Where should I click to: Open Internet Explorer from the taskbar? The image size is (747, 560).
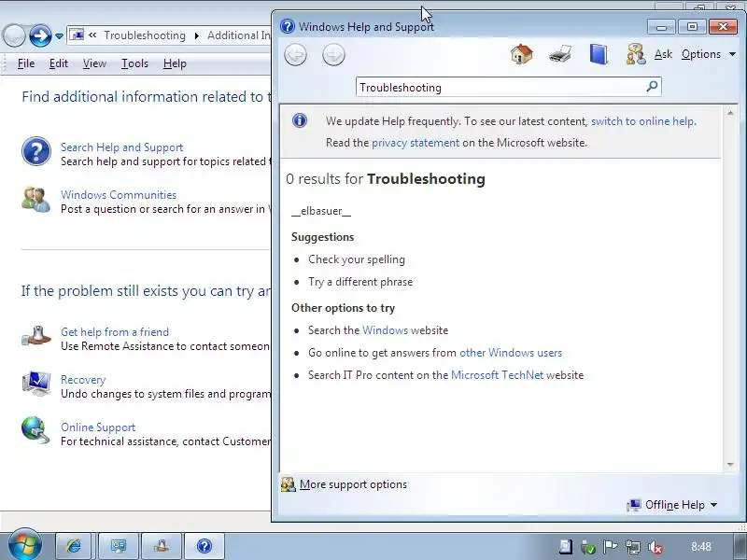(74, 546)
